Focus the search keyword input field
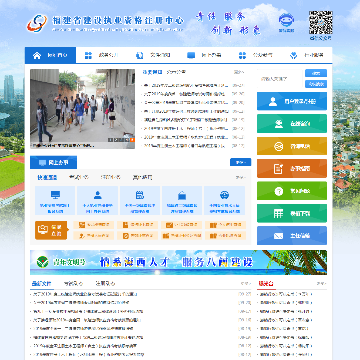Image resolution: width=360 pixels, height=360 pixels. [x=279, y=79]
